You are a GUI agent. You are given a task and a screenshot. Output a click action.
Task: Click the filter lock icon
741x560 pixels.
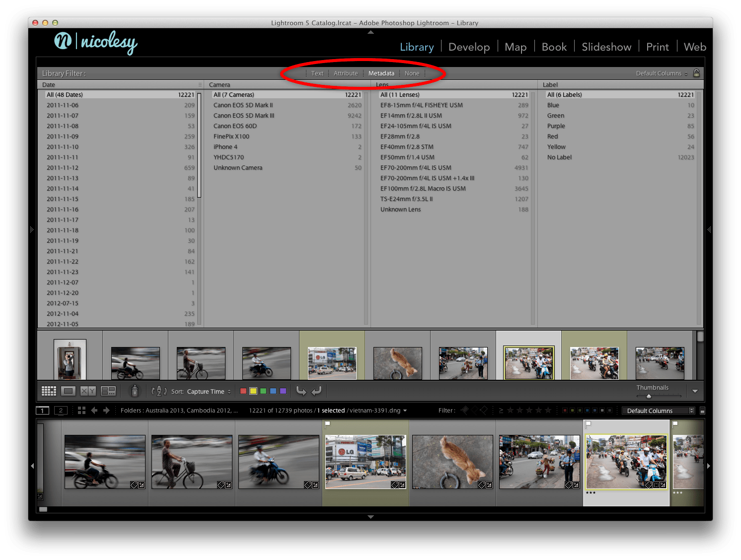click(x=696, y=73)
